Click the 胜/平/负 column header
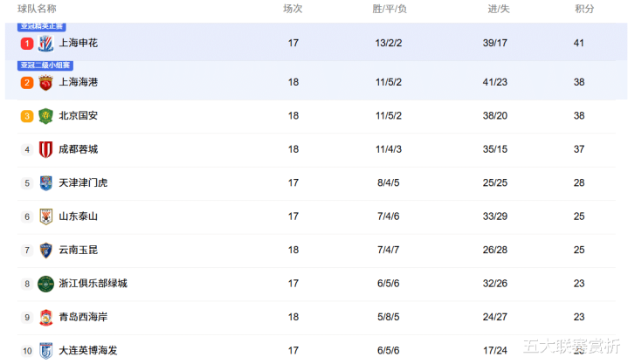The image size is (628, 364). pyautogui.click(x=389, y=9)
